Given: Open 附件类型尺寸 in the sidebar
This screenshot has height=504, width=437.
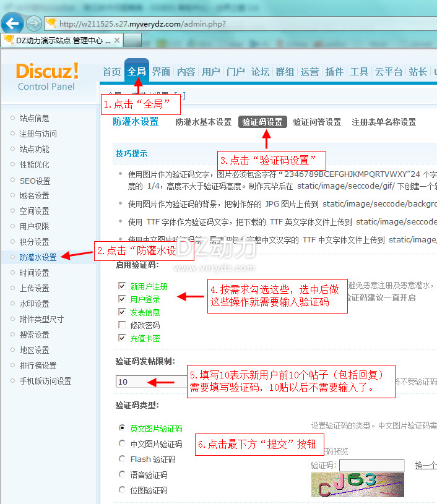Looking at the screenshot, I should (x=41, y=319).
